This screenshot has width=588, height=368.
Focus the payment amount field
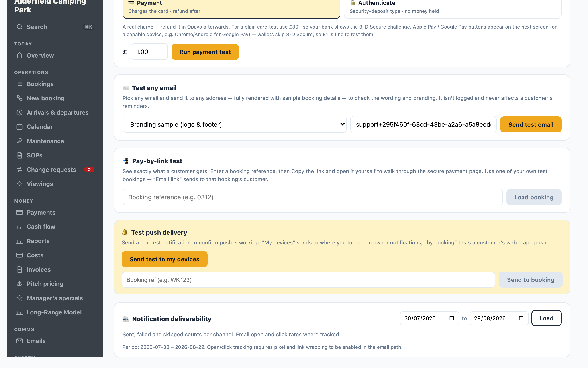click(149, 52)
